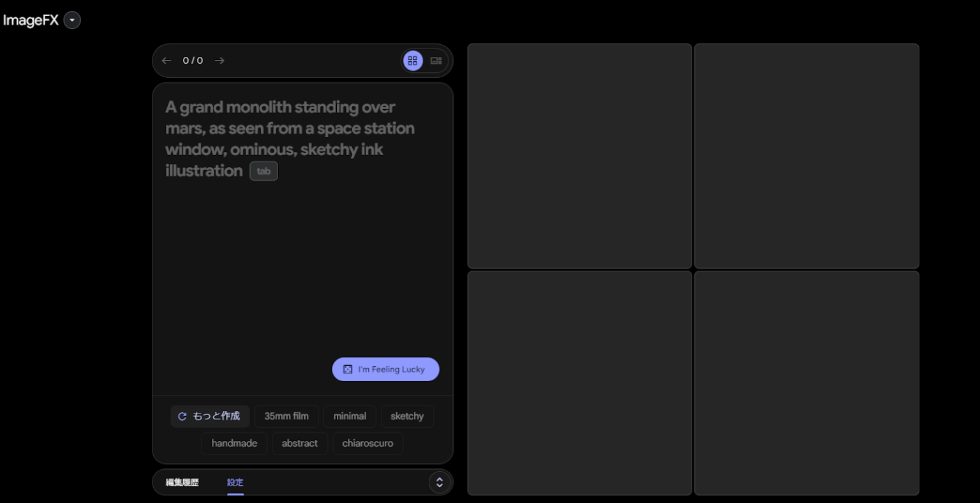Open the 設定 tab
The height and width of the screenshot is (503, 980).
click(235, 483)
